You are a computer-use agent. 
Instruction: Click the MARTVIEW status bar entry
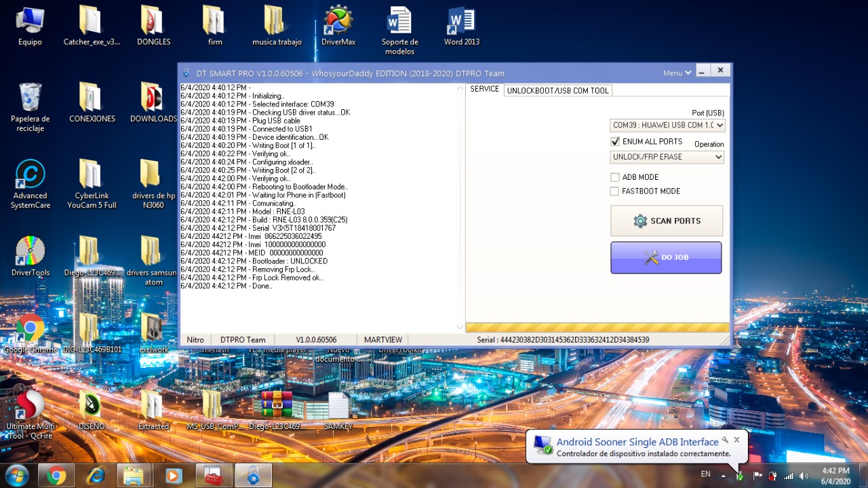pyautogui.click(x=383, y=339)
